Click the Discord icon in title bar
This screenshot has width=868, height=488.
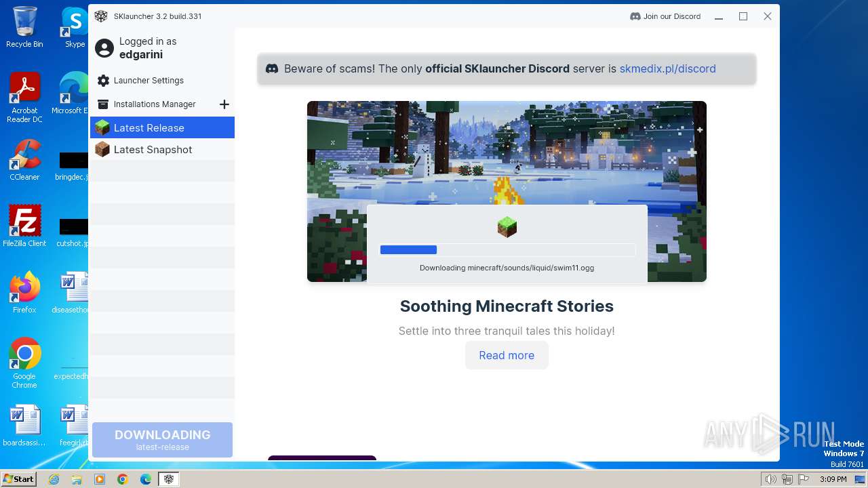click(x=635, y=16)
